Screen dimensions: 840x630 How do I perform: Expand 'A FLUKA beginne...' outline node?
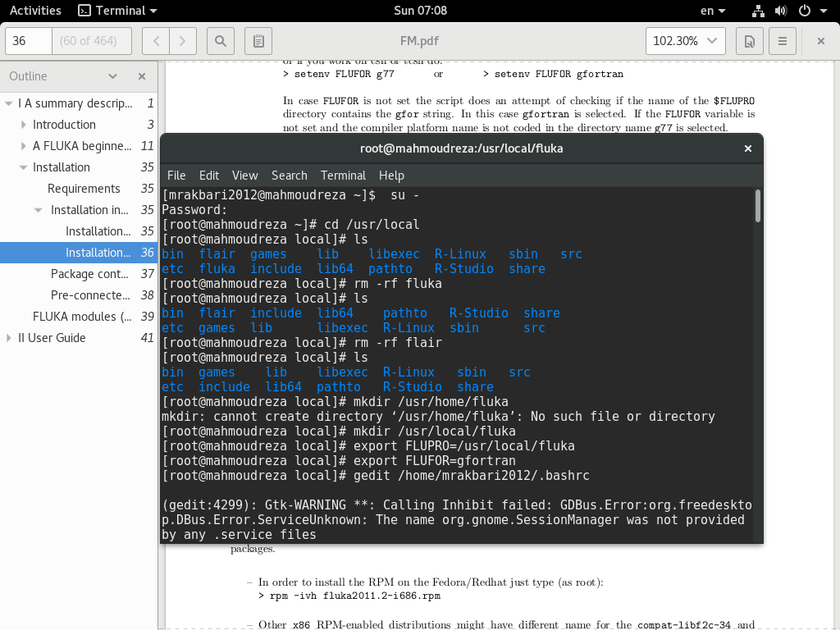coord(23,146)
